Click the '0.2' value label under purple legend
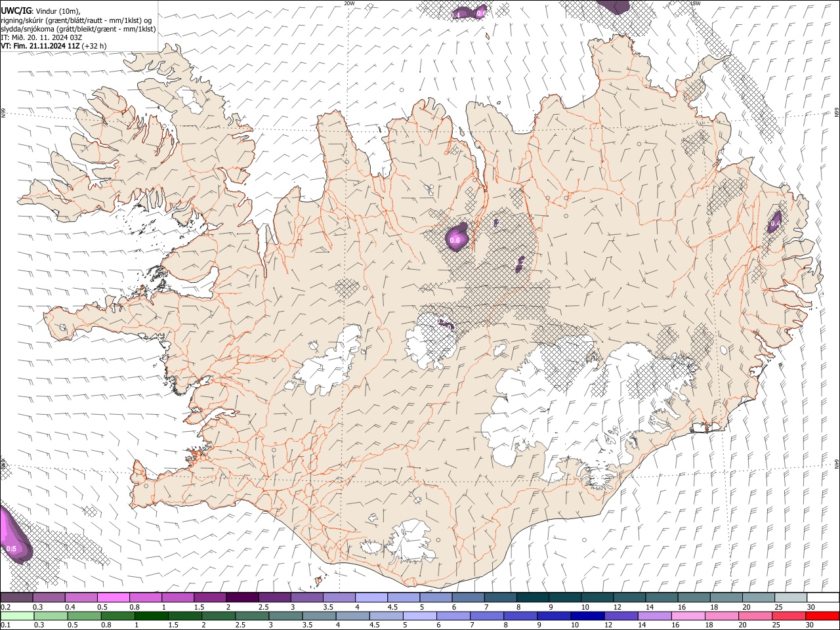 (5, 607)
